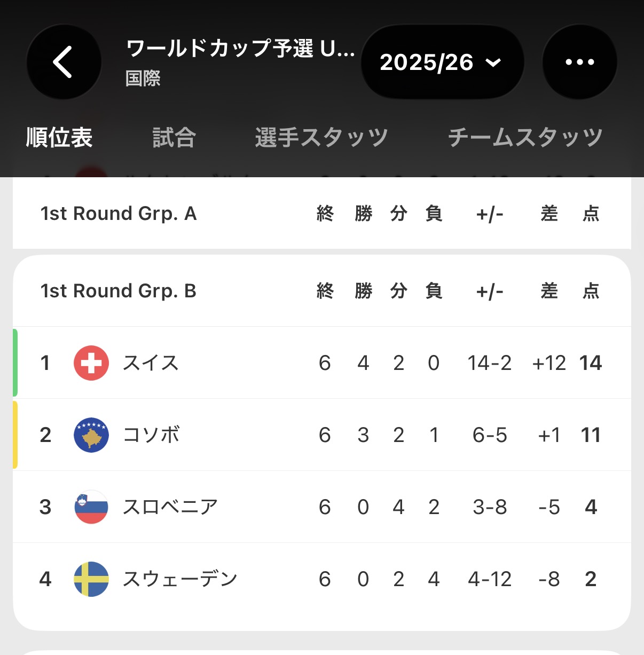Open the 2025/26 season dropdown
The height and width of the screenshot is (655, 644).
click(443, 62)
